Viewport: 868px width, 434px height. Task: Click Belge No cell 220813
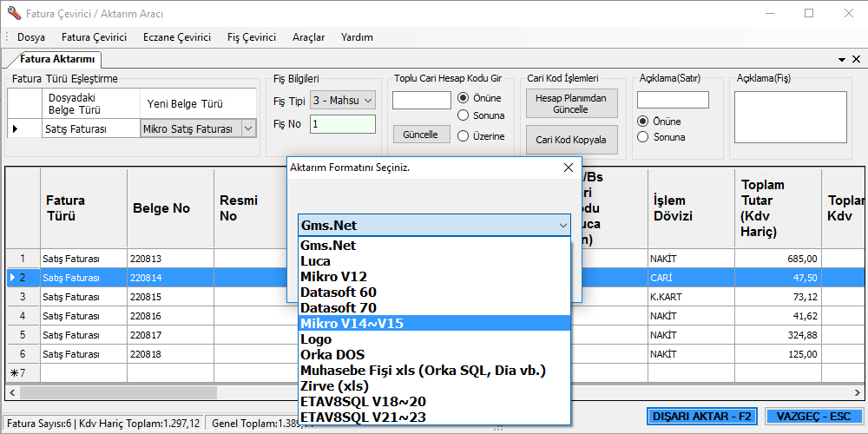pos(170,258)
